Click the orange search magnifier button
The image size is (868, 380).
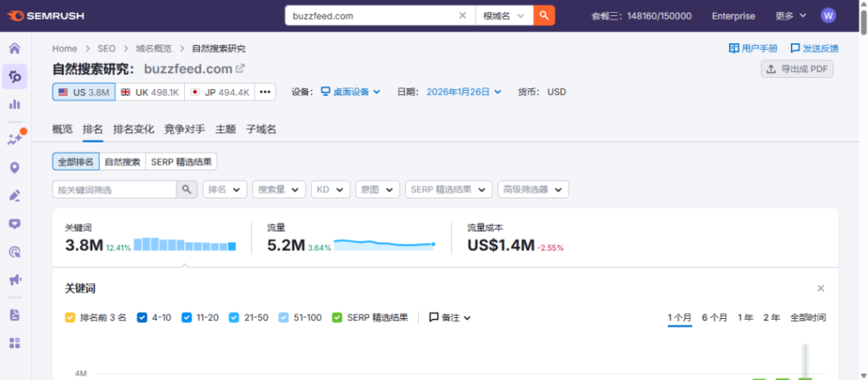[544, 15]
